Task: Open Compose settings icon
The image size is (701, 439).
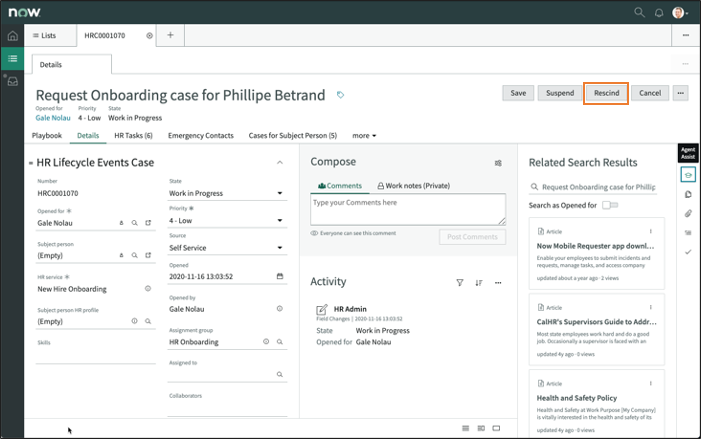Action: [498, 163]
